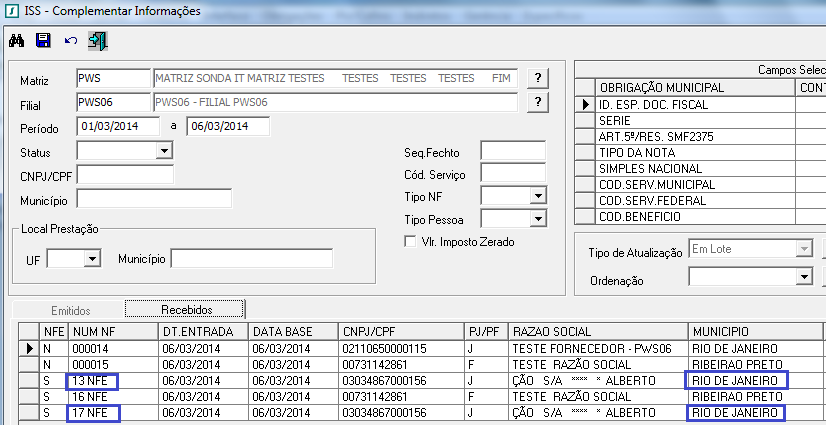This screenshot has height=425, width=826.
Task: Click the Matriz lookup question mark button
Action: [539, 78]
